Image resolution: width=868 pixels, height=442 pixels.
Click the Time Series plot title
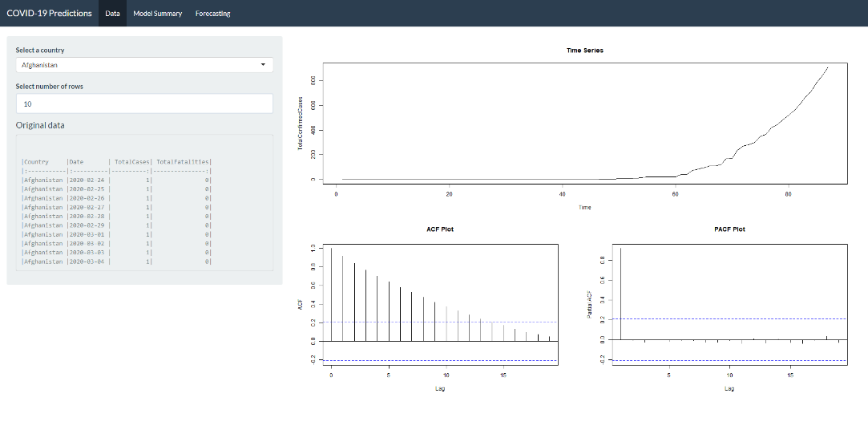click(x=584, y=50)
